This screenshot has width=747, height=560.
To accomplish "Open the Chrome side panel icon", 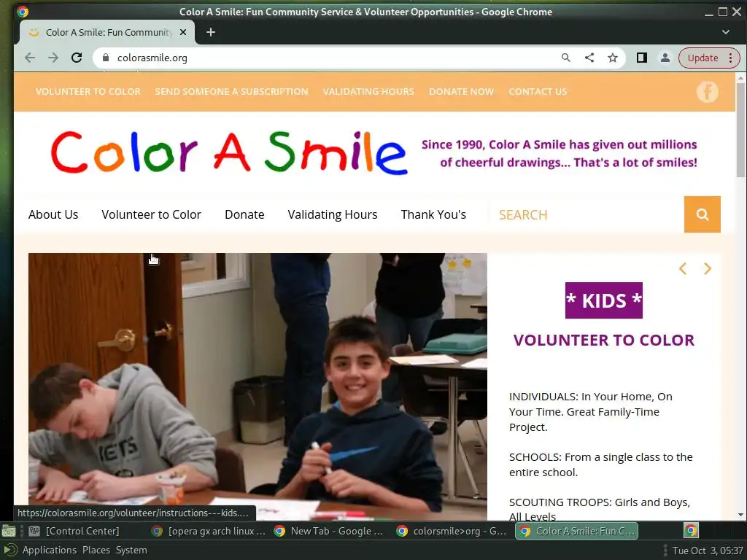I will pyautogui.click(x=642, y=58).
